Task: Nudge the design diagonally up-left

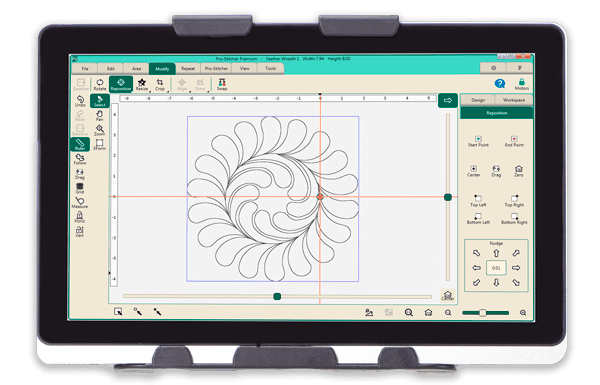Action: [x=476, y=253]
